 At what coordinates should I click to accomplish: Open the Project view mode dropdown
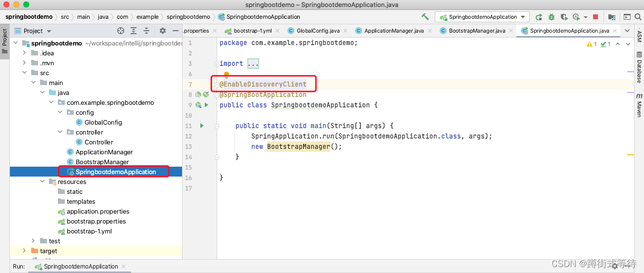coord(33,31)
